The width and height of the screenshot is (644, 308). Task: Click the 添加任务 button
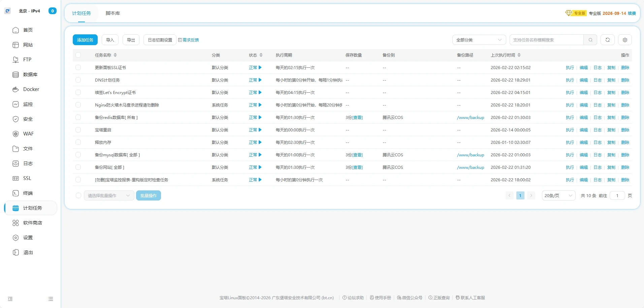click(85, 40)
